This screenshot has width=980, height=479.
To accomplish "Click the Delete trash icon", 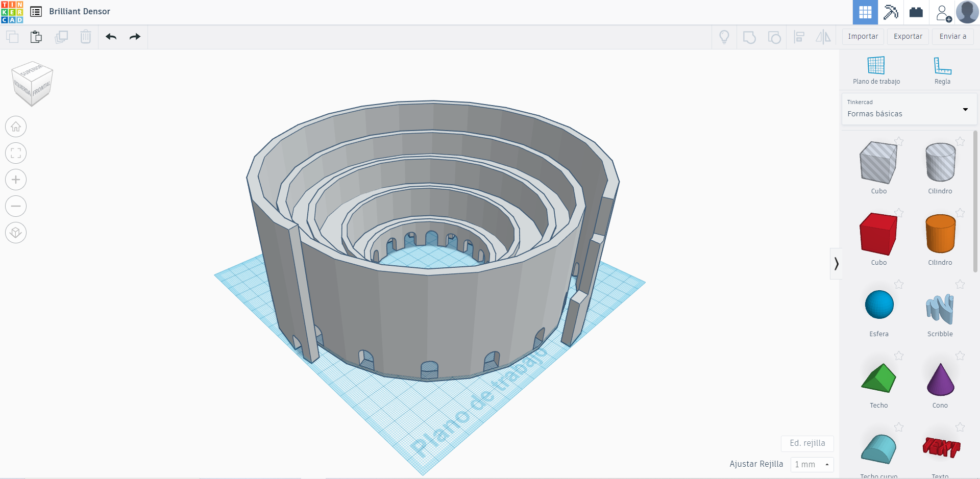I will 86,37.
